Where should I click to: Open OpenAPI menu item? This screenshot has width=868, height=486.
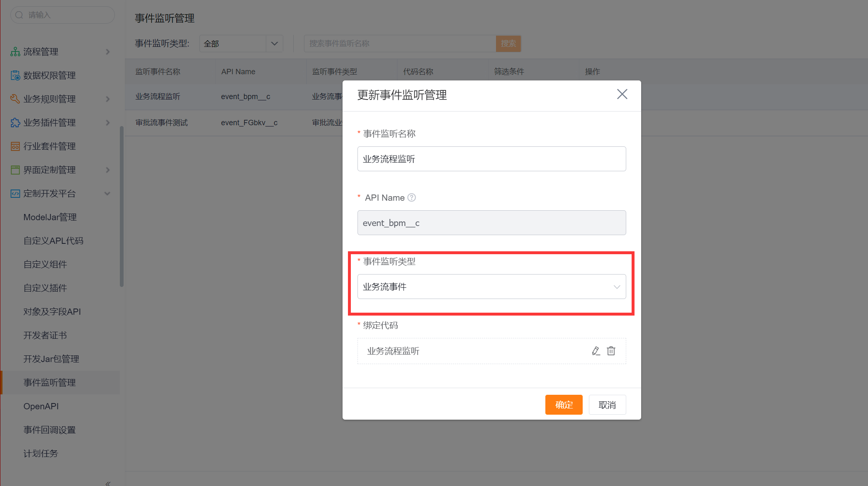pyautogui.click(x=41, y=406)
